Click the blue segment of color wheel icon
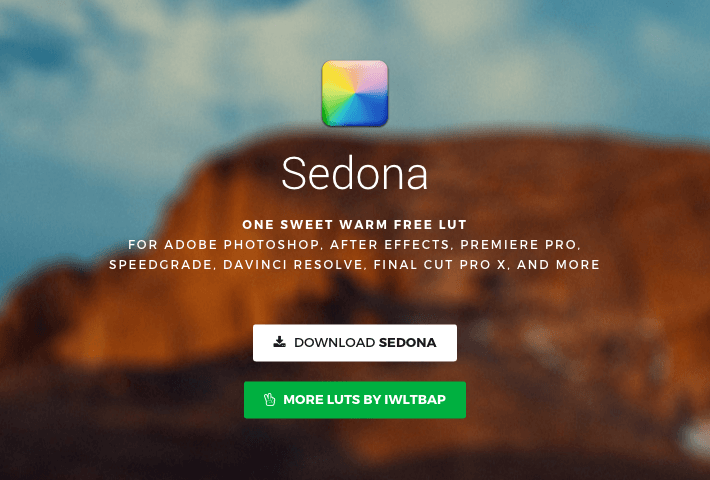 374,107
